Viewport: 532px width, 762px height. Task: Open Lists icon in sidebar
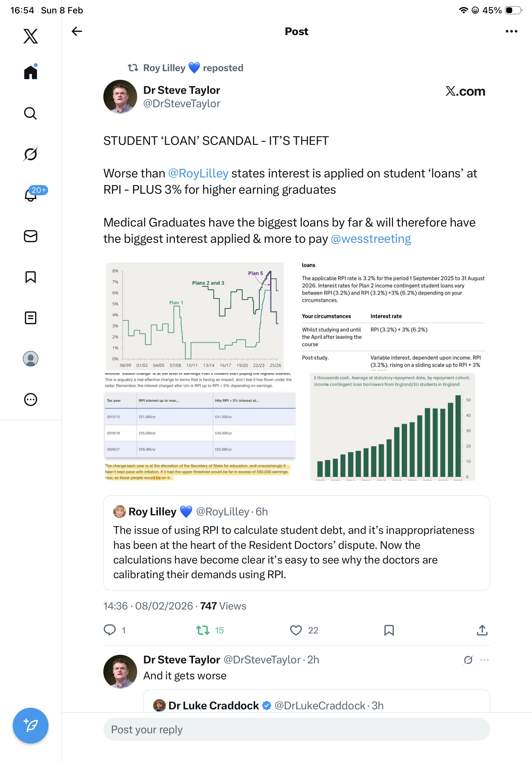tap(31, 318)
